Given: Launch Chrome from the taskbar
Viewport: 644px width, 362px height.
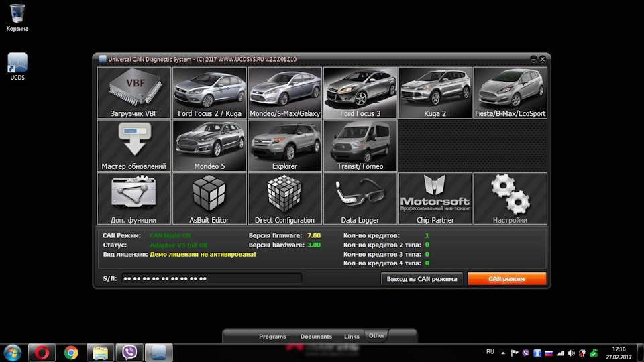Looking at the screenshot, I should [x=71, y=353].
